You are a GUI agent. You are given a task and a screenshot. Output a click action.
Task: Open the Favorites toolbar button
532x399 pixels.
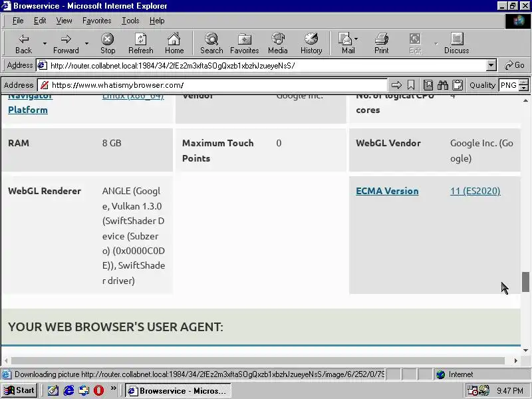[x=244, y=43]
